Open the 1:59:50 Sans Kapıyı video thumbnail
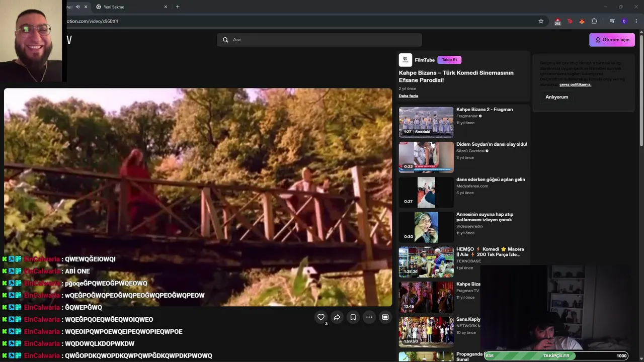The image size is (644, 362). coord(426,332)
